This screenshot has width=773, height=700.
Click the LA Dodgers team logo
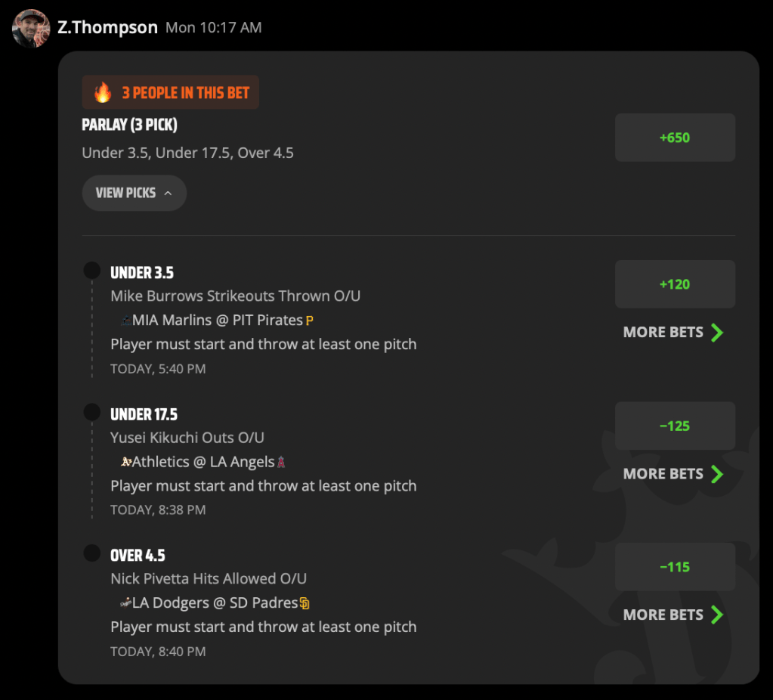click(126, 602)
